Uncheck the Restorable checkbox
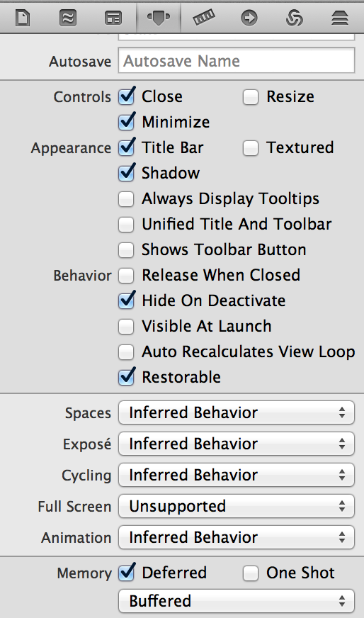The width and height of the screenshot is (364, 618). pos(127,377)
